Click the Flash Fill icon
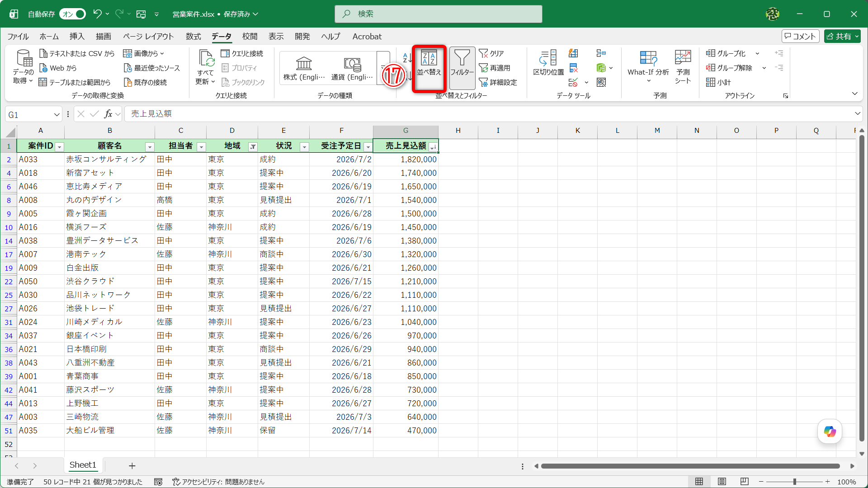 (x=573, y=53)
